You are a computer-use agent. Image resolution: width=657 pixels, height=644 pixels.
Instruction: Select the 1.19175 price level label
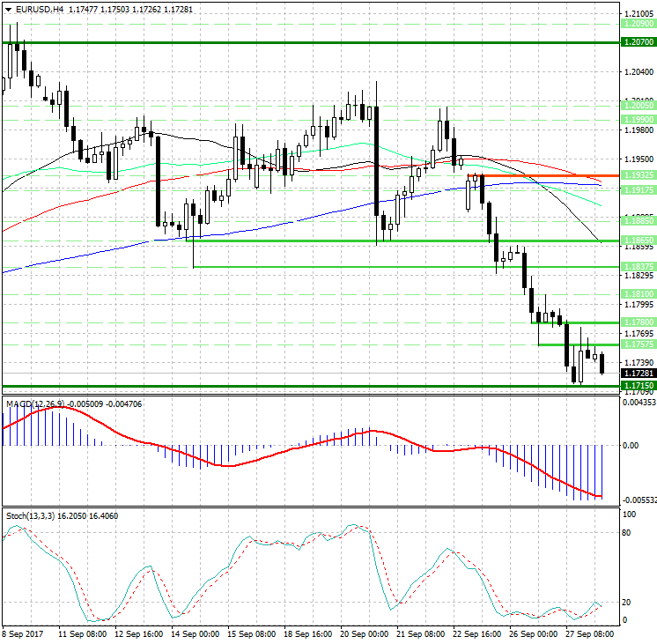(x=637, y=189)
